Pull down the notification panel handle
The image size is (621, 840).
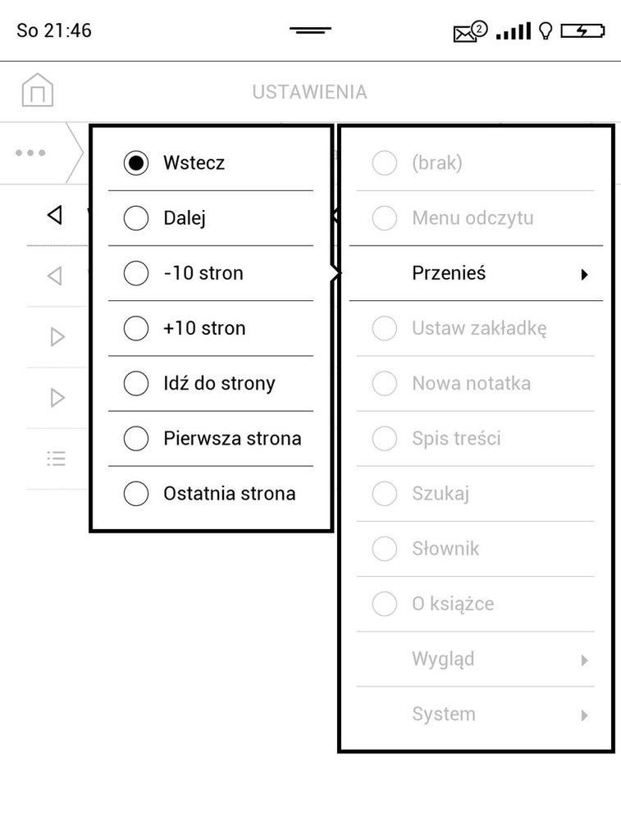(310, 30)
